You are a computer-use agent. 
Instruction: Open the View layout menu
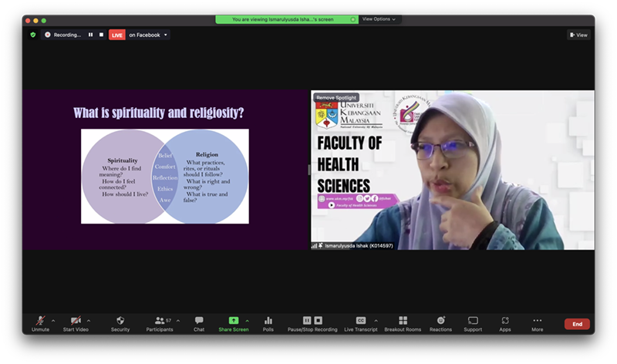tap(578, 35)
